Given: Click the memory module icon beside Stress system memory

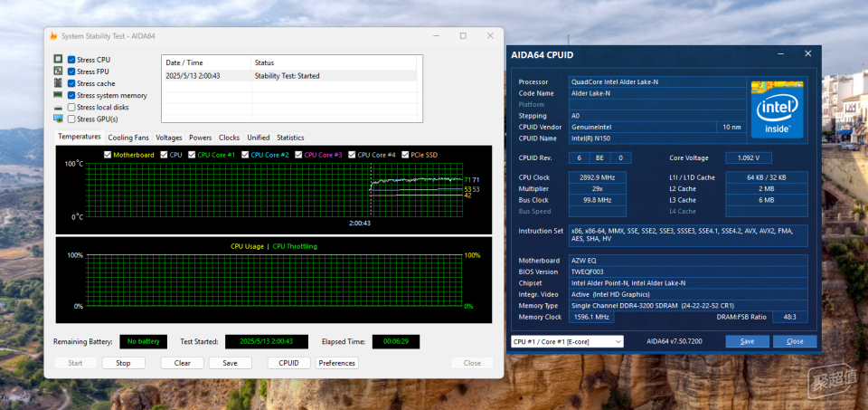Looking at the screenshot, I should [58, 95].
